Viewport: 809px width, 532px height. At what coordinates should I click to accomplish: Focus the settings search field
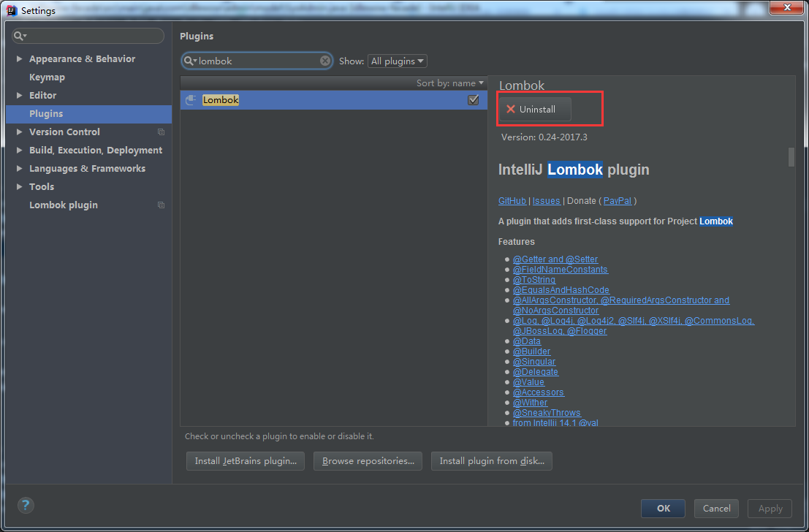pos(88,36)
